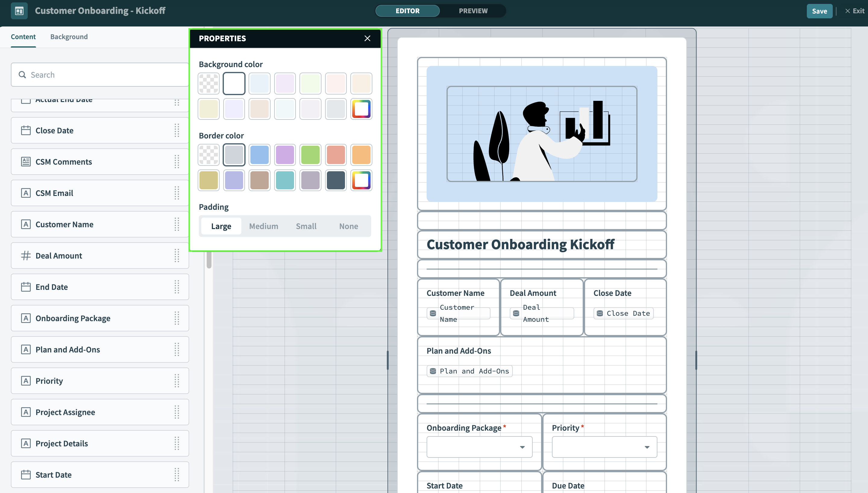This screenshot has height=493, width=868.
Task: Set padding to Small
Action: (306, 226)
